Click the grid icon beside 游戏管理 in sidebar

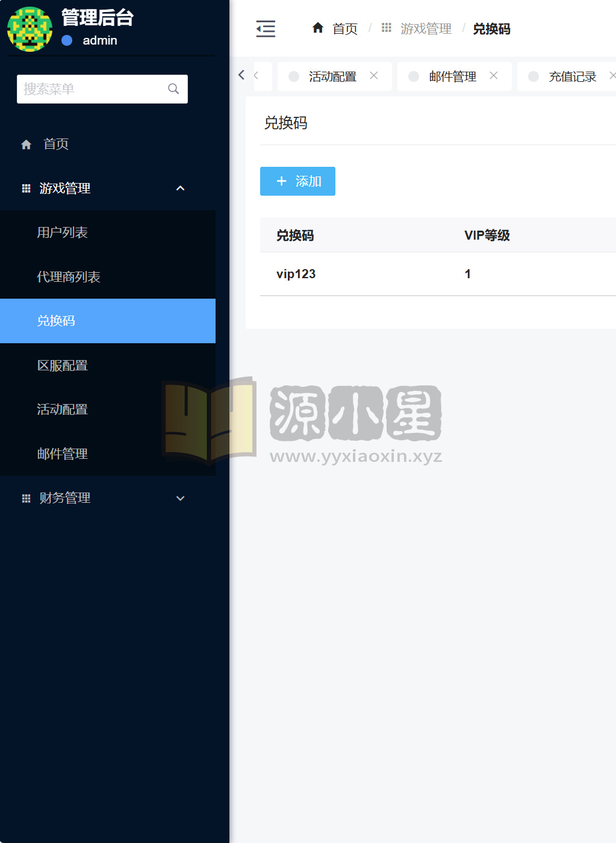click(26, 188)
